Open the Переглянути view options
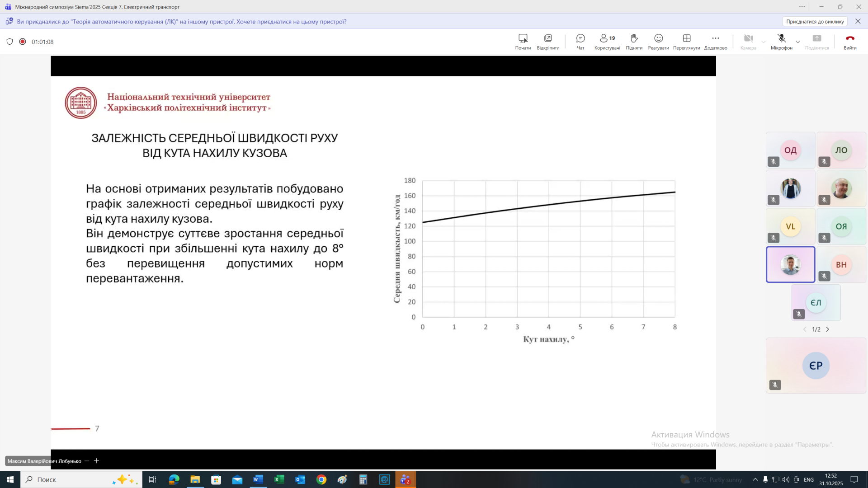Image resolution: width=868 pixels, height=488 pixels. click(686, 41)
